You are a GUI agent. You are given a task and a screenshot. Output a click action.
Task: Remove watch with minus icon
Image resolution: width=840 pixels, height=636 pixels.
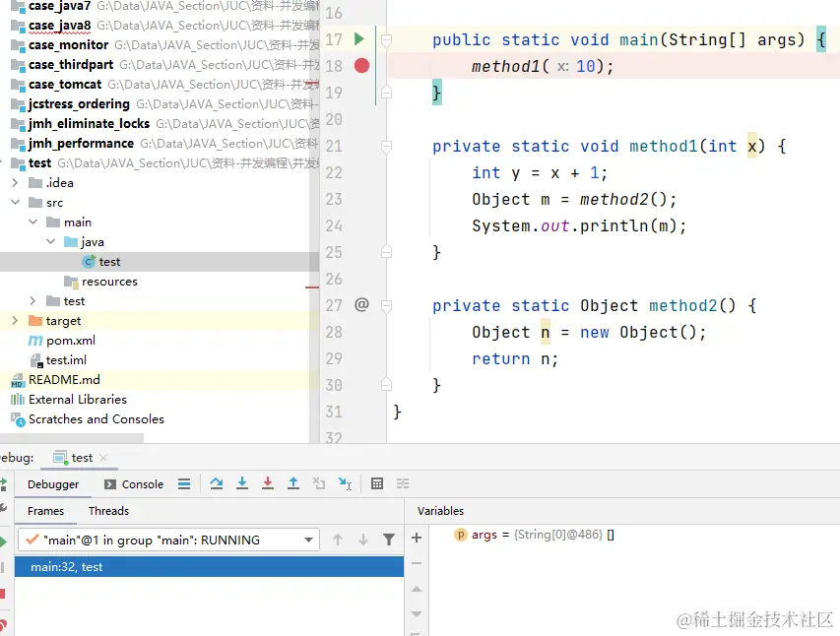(x=417, y=563)
